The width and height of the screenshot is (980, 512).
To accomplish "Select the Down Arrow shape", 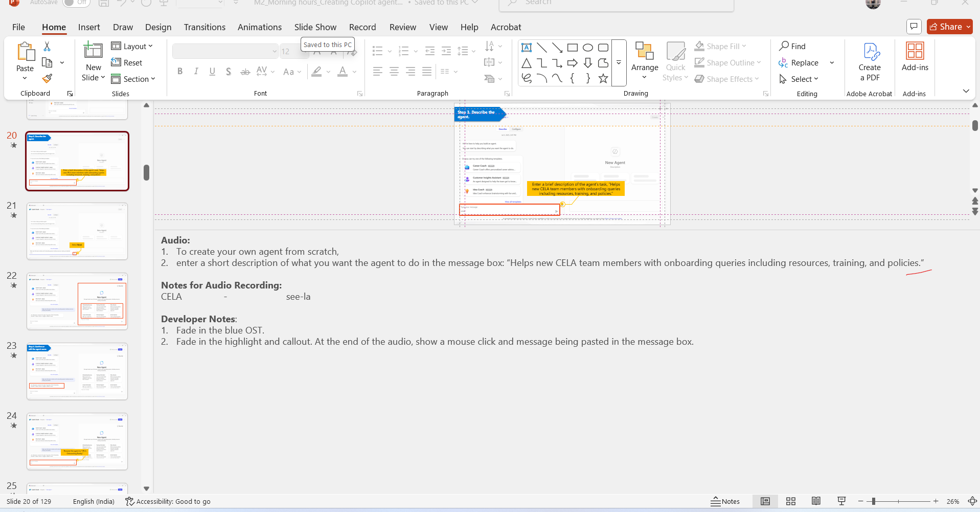I will 588,63.
